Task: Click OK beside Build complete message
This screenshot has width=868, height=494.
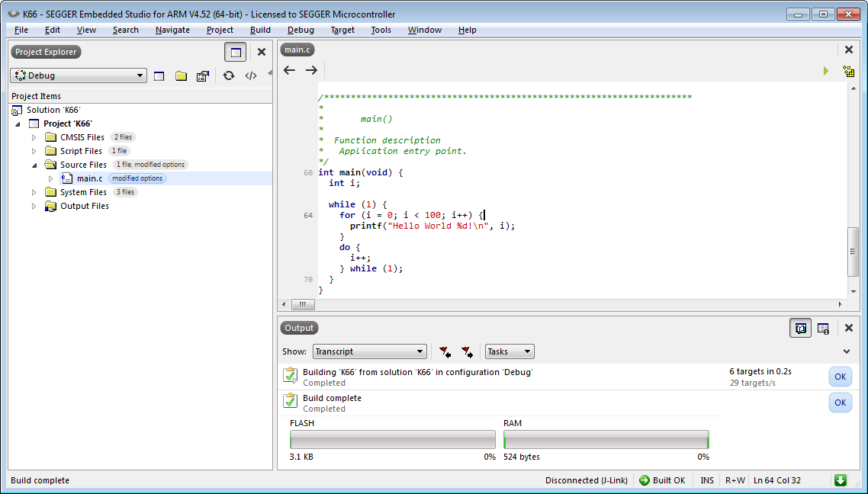Action: click(x=840, y=403)
